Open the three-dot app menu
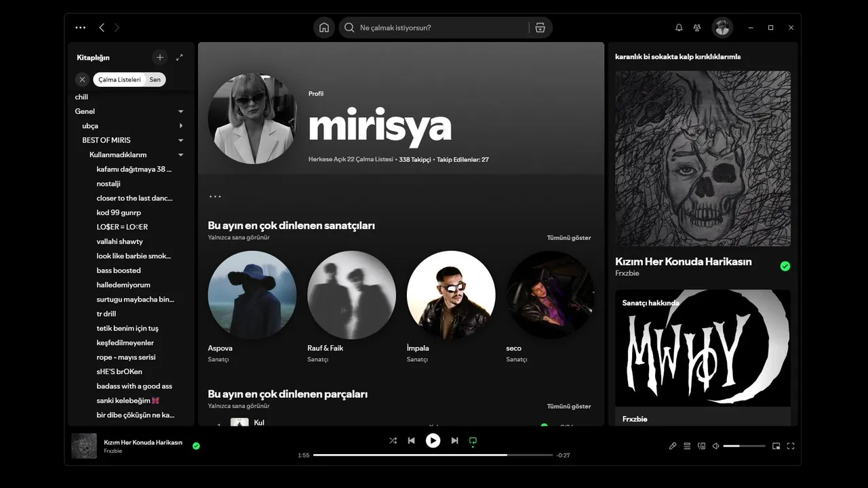Screen dimensions: 868x488 80,28
